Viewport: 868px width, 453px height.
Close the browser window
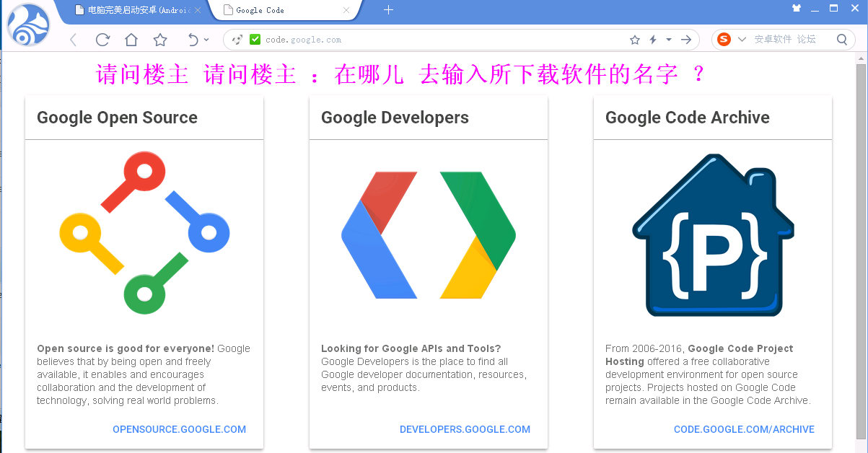(854, 9)
